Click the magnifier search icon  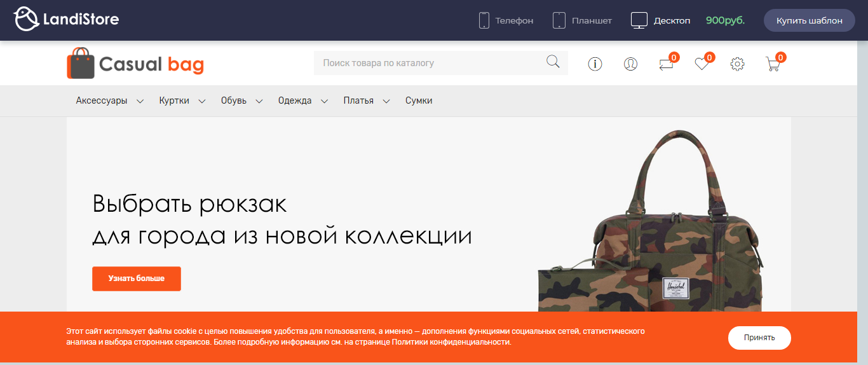(553, 62)
